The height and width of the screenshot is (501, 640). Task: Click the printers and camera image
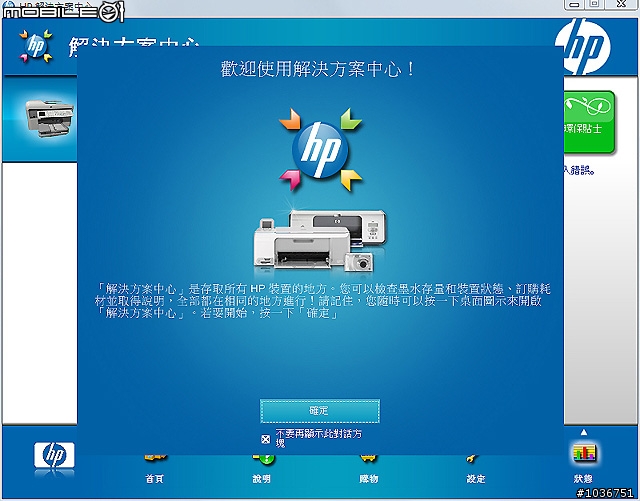pos(319,240)
